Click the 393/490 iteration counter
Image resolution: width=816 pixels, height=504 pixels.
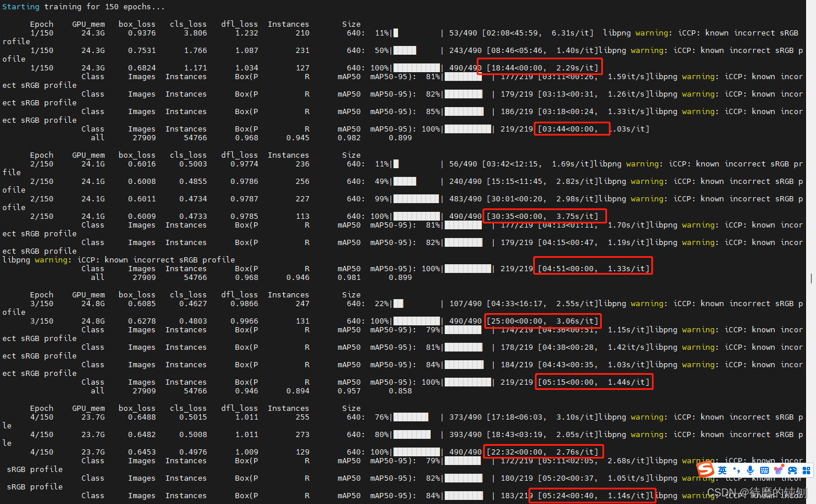[465, 435]
